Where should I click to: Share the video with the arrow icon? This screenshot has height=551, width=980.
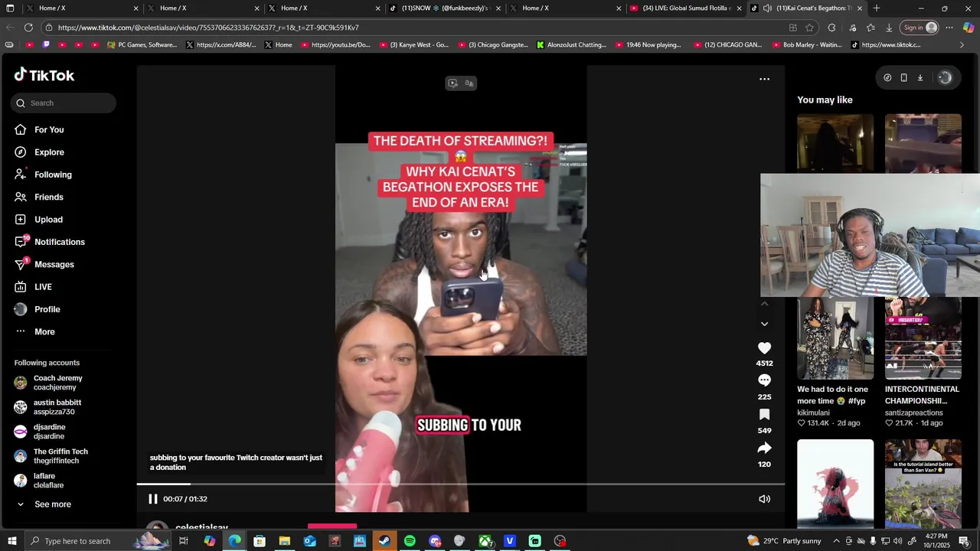point(764,448)
